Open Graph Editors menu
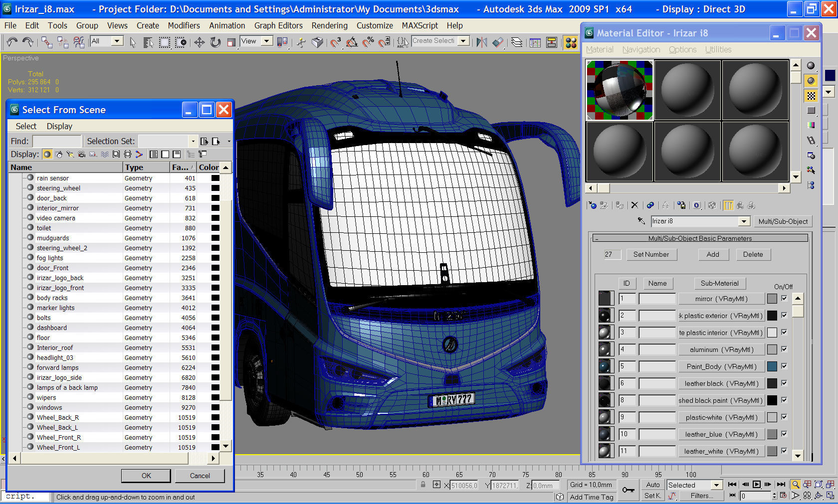 [278, 25]
